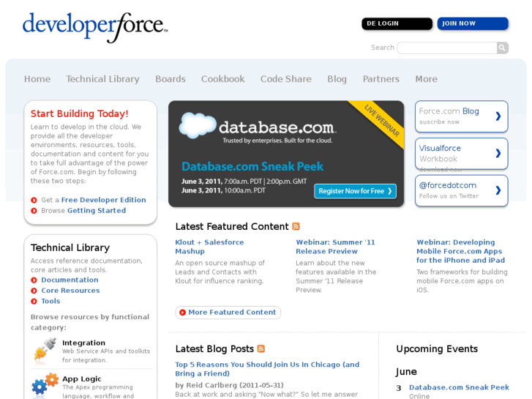The width and height of the screenshot is (532, 399).
Task: Click the JOIN NOW button
Action: click(473, 23)
